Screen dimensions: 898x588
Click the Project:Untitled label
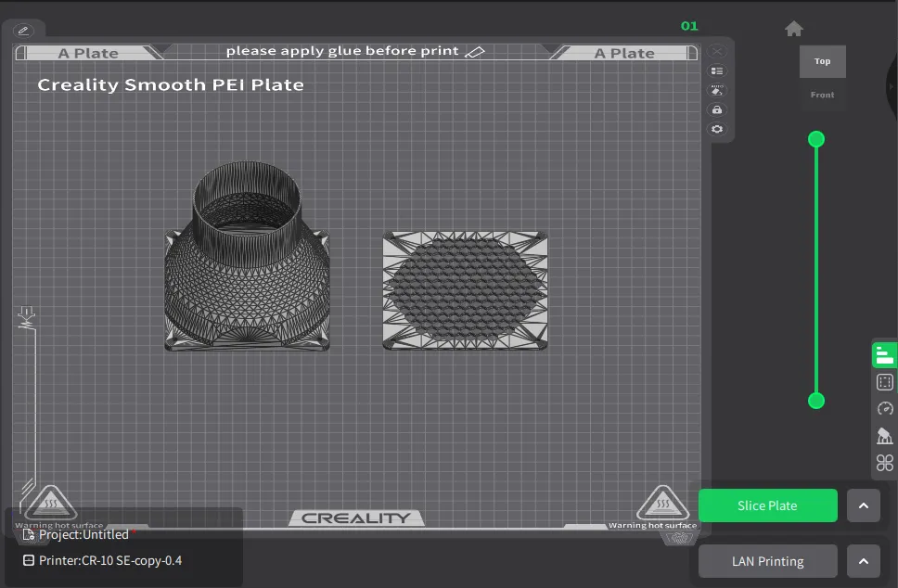83,535
